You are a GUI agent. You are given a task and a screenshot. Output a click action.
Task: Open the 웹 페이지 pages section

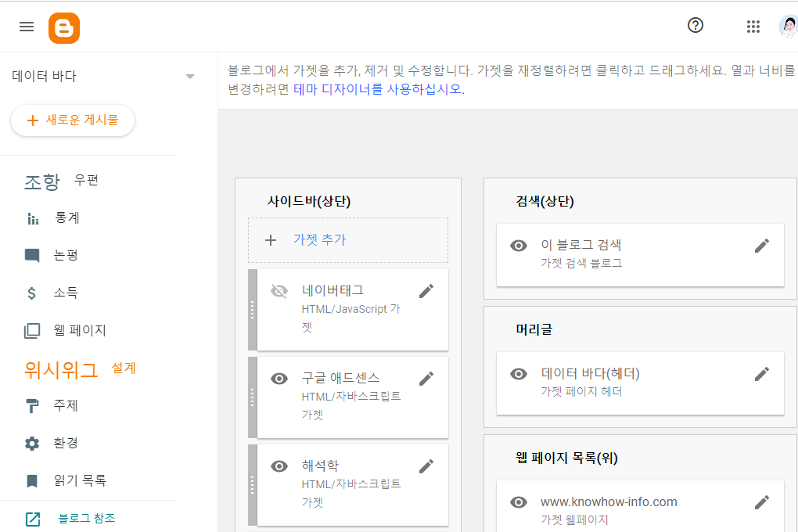click(x=31, y=330)
